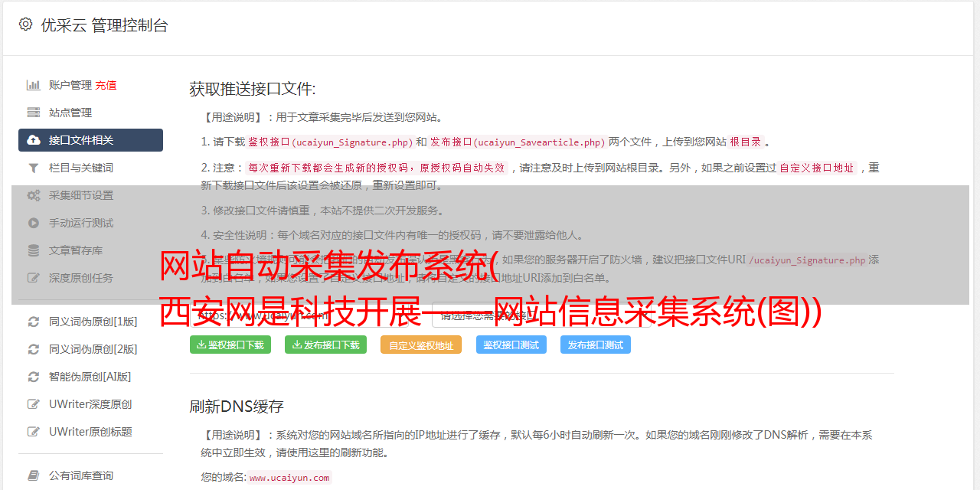Image resolution: width=980 pixels, height=490 pixels.
Task: Click the play circle icon for 手动运行测试
Action: click(x=34, y=223)
